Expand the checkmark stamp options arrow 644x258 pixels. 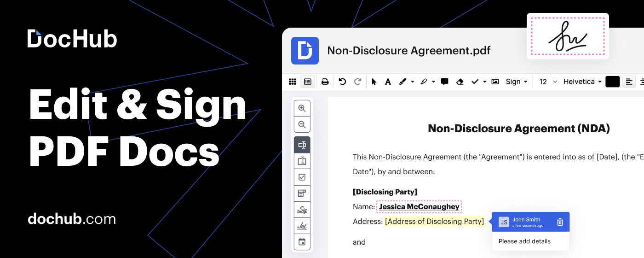484,82
